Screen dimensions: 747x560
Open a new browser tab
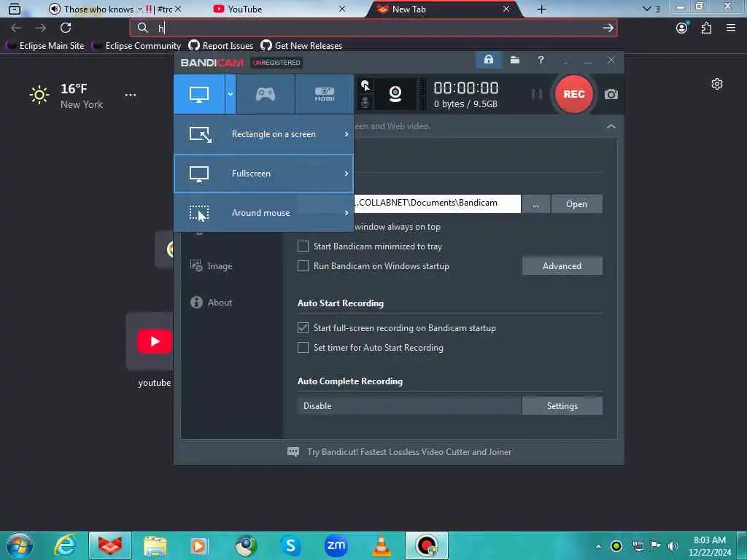(542, 9)
